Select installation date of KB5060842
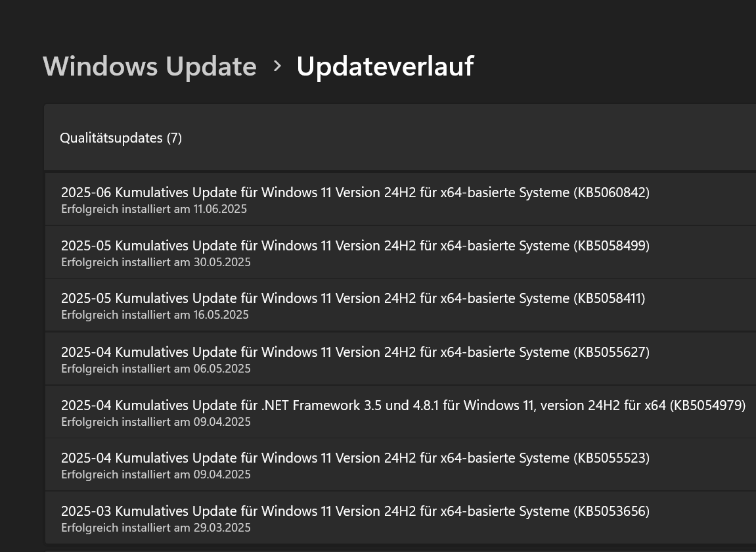 pos(154,209)
